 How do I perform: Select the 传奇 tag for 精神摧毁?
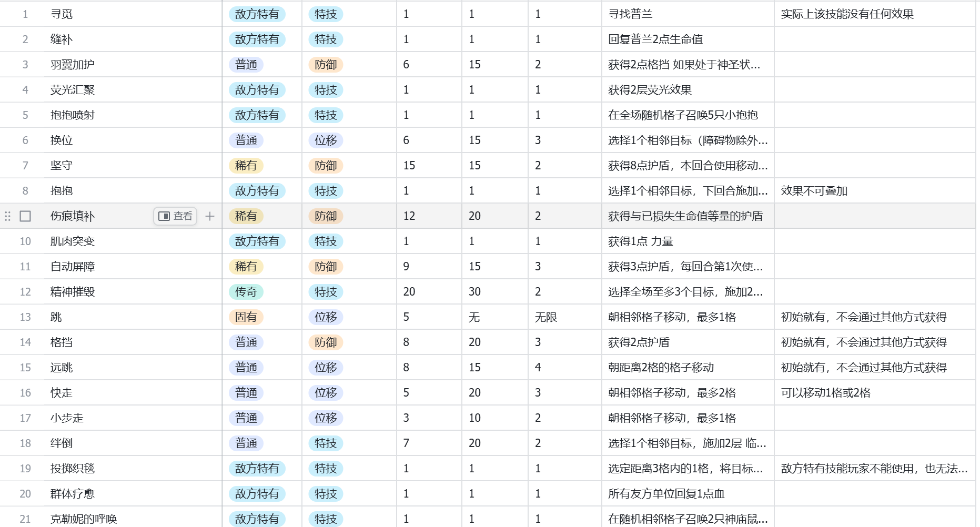click(x=246, y=292)
